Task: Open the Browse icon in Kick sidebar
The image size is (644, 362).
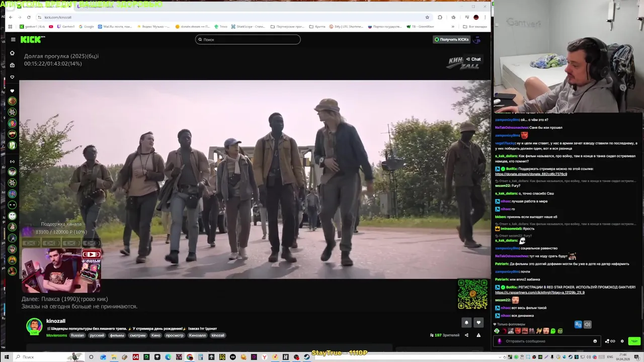Action: point(12,65)
